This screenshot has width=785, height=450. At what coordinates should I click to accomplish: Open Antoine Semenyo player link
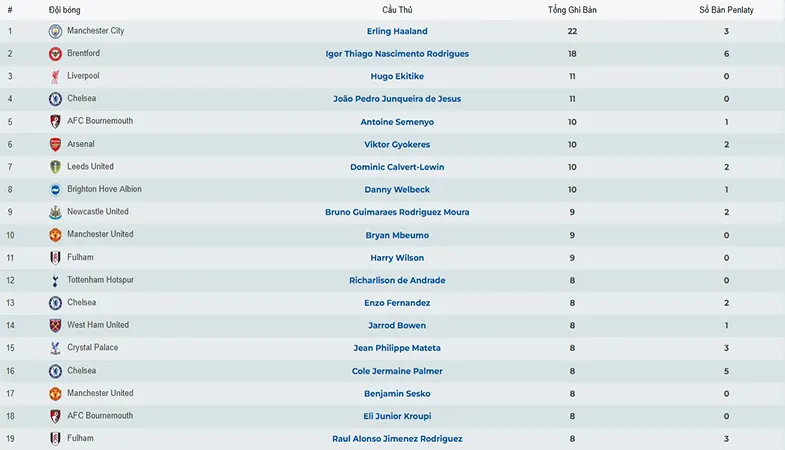tap(397, 122)
